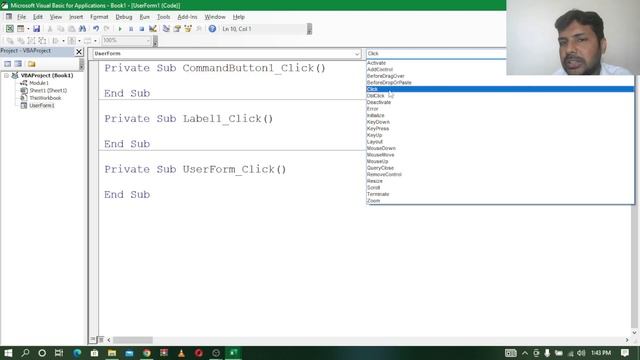Run the Sub/UserForm with play icon
640x360 pixels.
click(120, 29)
